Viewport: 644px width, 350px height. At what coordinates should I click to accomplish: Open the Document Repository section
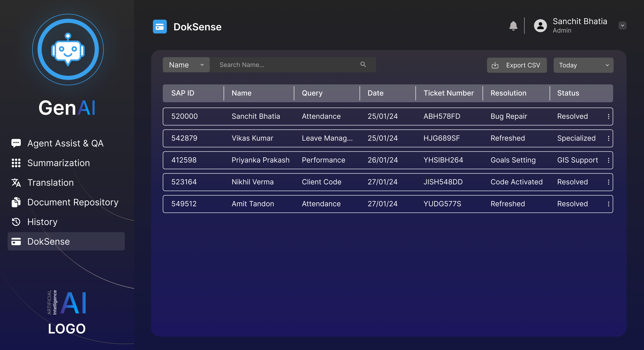click(x=73, y=202)
